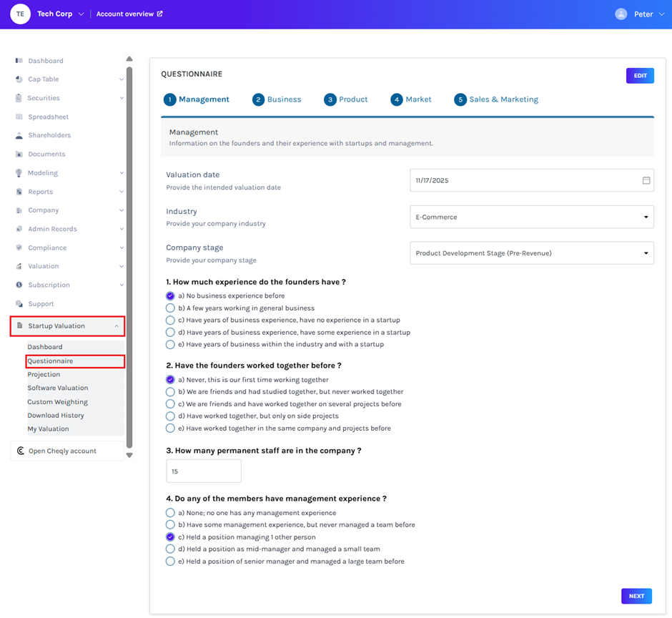
Task: Click the EDIT button
Action: pos(639,76)
